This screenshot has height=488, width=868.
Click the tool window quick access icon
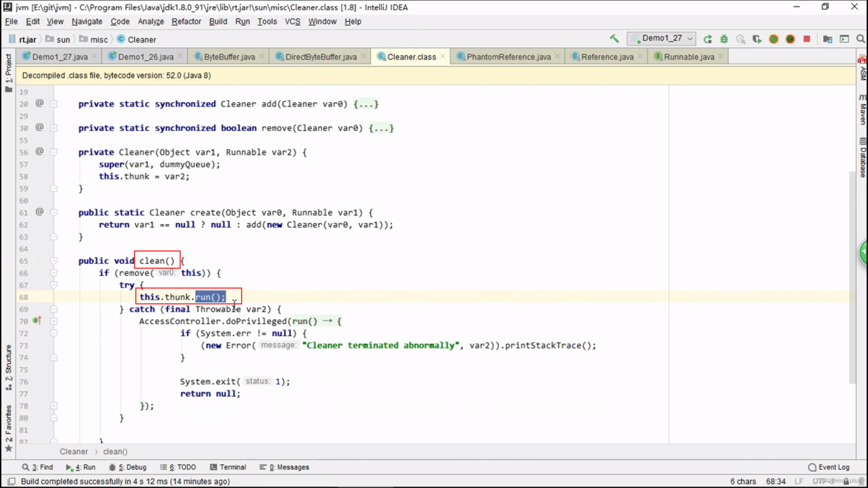coord(12,482)
